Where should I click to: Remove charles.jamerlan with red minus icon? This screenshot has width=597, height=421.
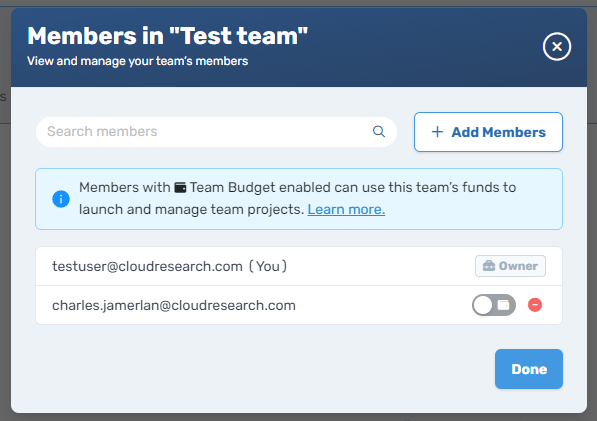(x=535, y=305)
